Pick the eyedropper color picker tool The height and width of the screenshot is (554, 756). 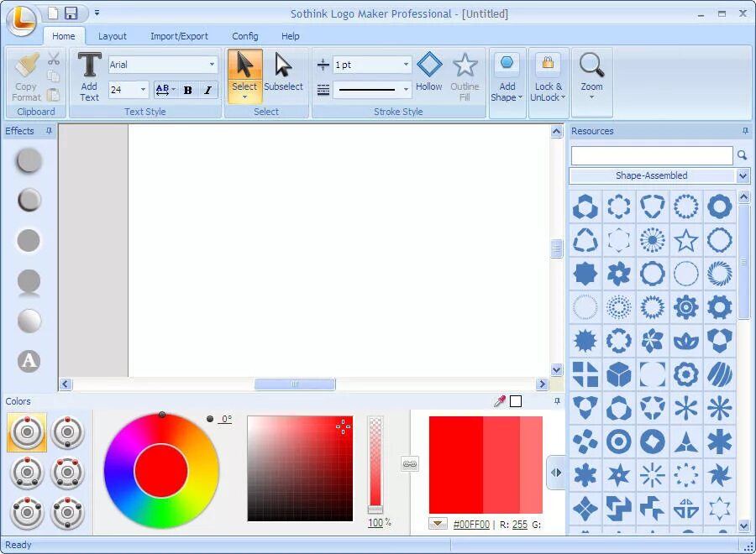click(x=500, y=401)
